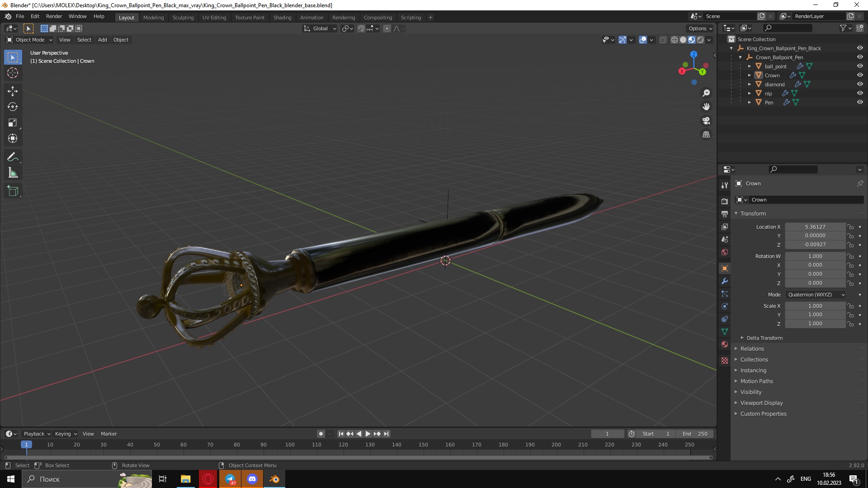Expand the Pen object tree row
Screen dimensions: 868x488
749,103
